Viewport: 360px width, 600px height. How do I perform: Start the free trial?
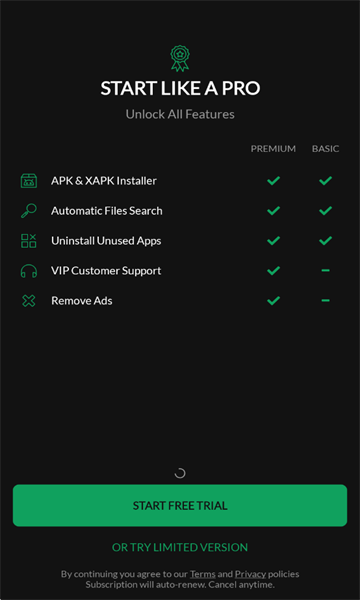coord(180,505)
